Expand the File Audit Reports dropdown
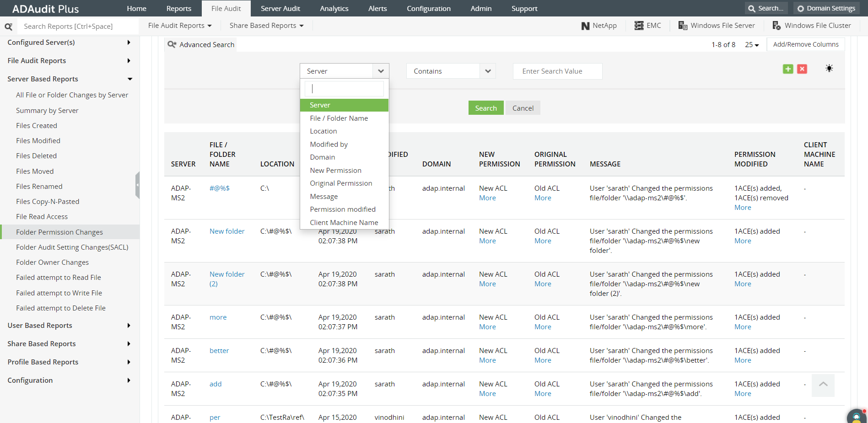Image resolution: width=868 pixels, height=423 pixels. click(179, 25)
